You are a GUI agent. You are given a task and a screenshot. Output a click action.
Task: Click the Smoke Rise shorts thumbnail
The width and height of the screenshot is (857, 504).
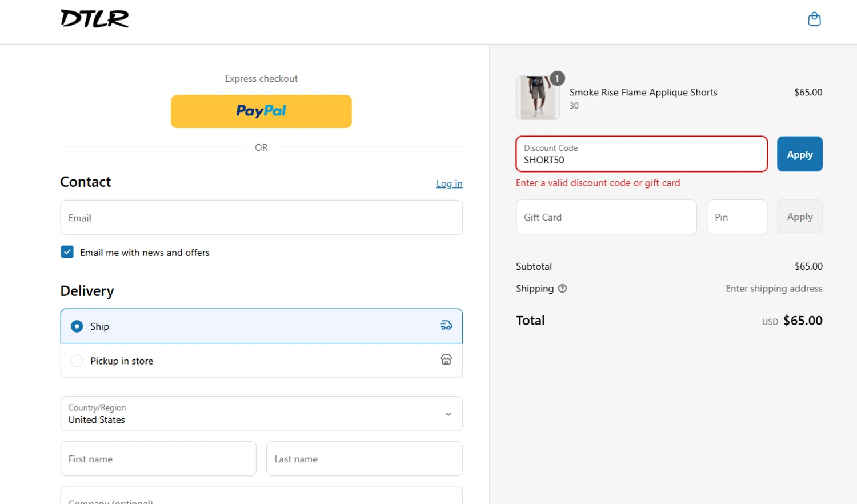[x=538, y=98]
